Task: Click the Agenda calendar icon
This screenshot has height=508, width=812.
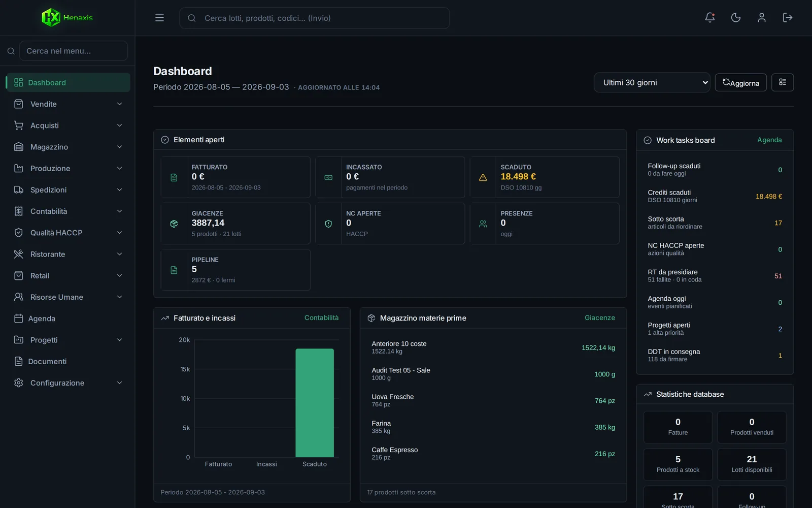Action: pyautogui.click(x=19, y=319)
